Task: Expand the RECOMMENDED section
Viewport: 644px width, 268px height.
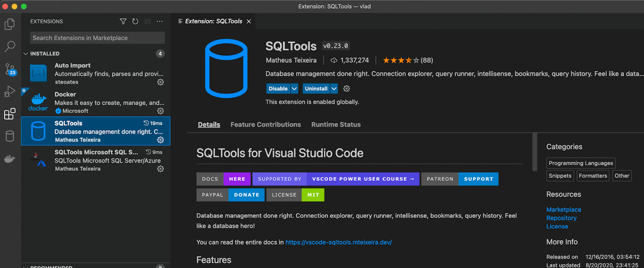Action: [x=51, y=266]
